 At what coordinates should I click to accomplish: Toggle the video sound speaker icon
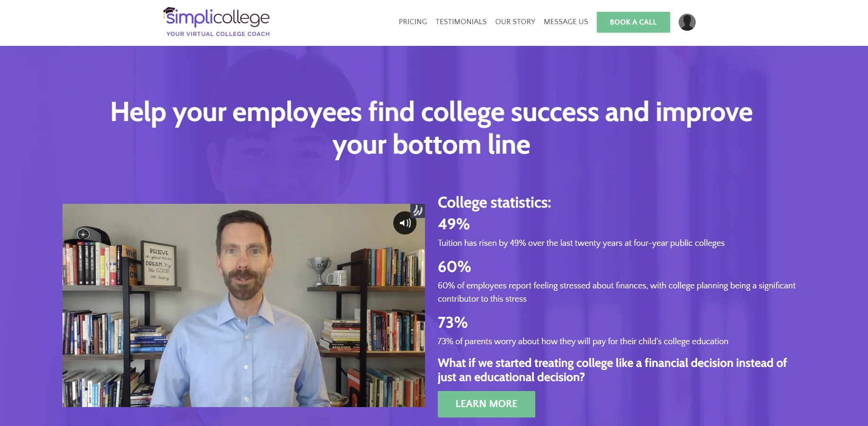[405, 223]
